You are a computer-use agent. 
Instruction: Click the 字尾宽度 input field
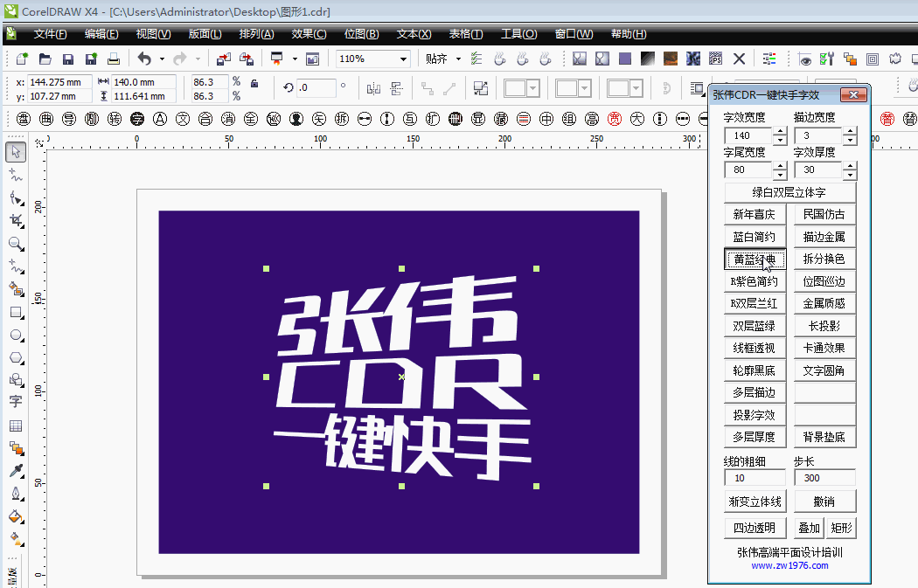[x=748, y=169]
